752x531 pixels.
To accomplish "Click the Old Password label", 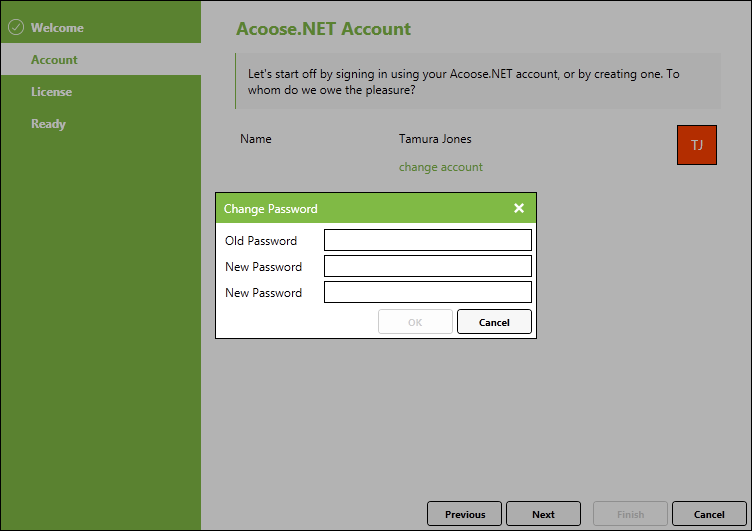I will point(261,240).
